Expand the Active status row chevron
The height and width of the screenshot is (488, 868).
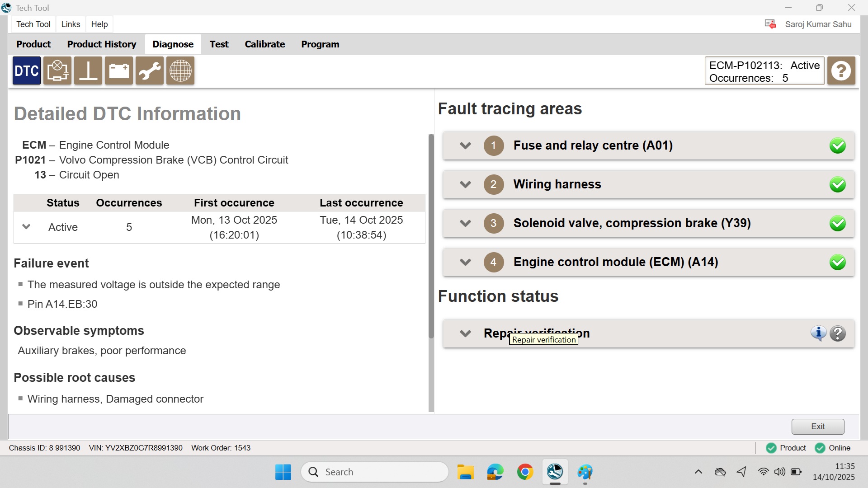26,227
